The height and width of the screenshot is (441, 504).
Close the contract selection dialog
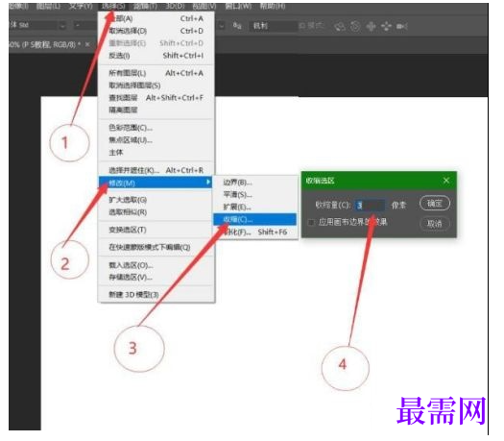click(x=446, y=181)
